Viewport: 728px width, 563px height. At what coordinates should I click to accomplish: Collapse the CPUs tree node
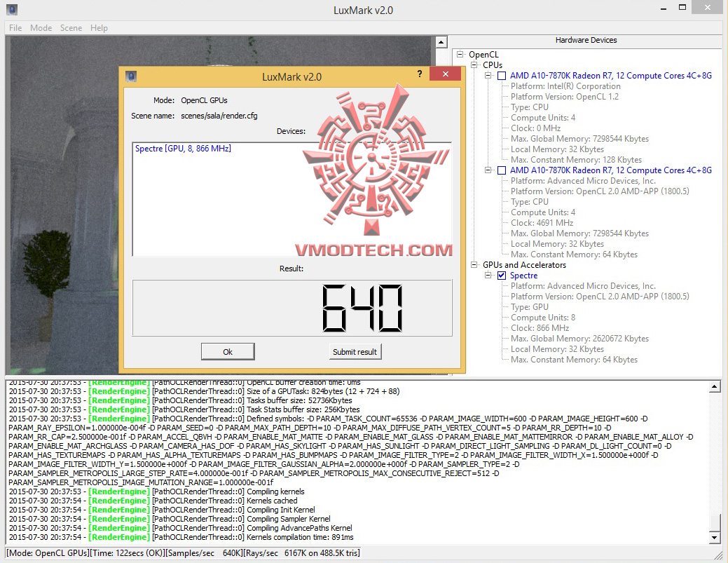pyautogui.click(x=474, y=65)
